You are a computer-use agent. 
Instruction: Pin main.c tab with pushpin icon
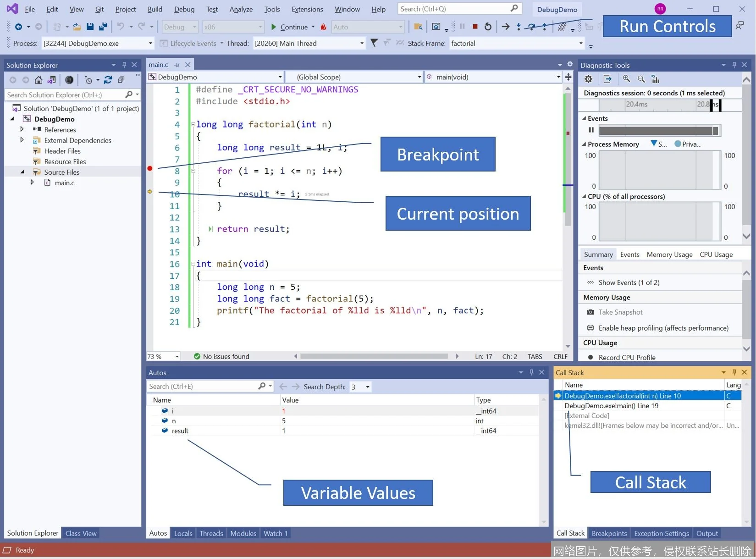[177, 65]
